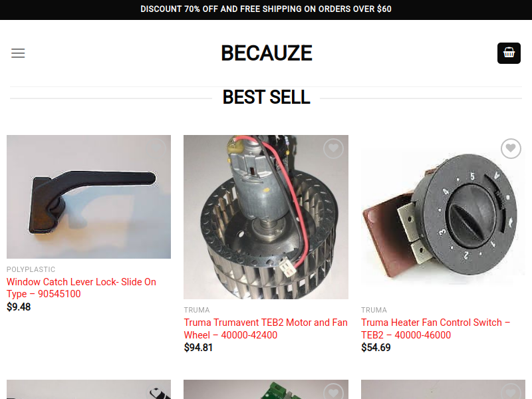Add Heater Fan Switch to wishlist heart
Screen dimensions: 532x399
point(511,148)
